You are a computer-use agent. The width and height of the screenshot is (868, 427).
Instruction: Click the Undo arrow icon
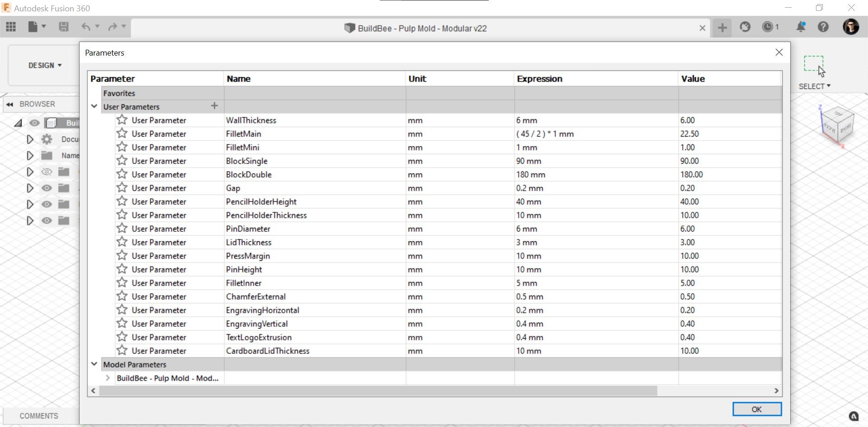(85, 27)
